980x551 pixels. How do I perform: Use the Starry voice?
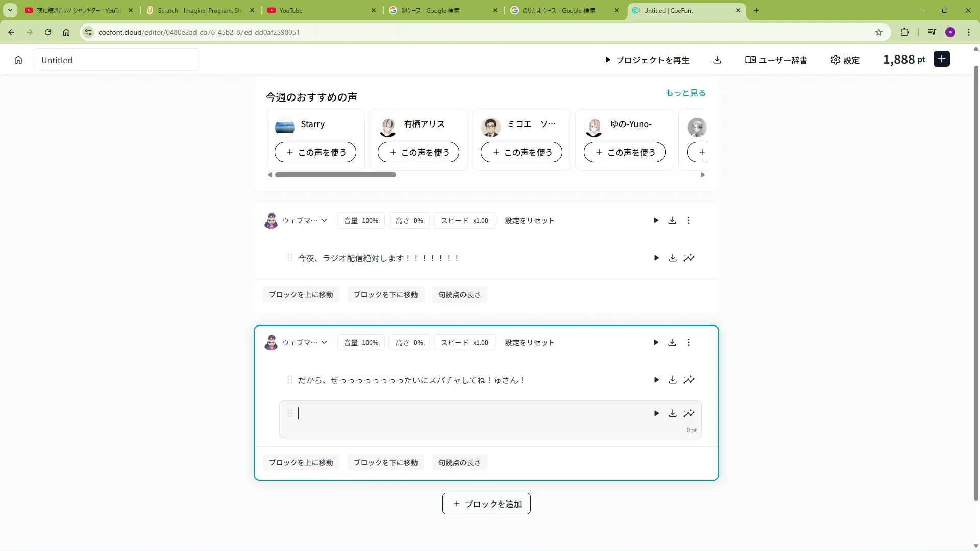pos(315,153)
